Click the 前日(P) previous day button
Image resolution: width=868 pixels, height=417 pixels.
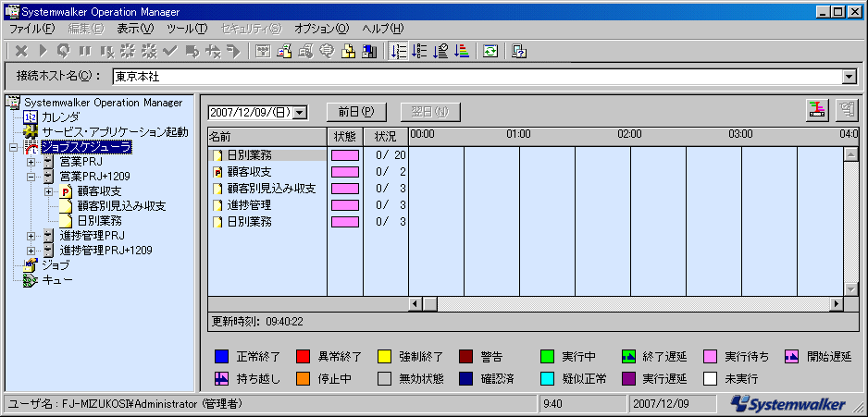pyautogui.click(x=356, y=112)
